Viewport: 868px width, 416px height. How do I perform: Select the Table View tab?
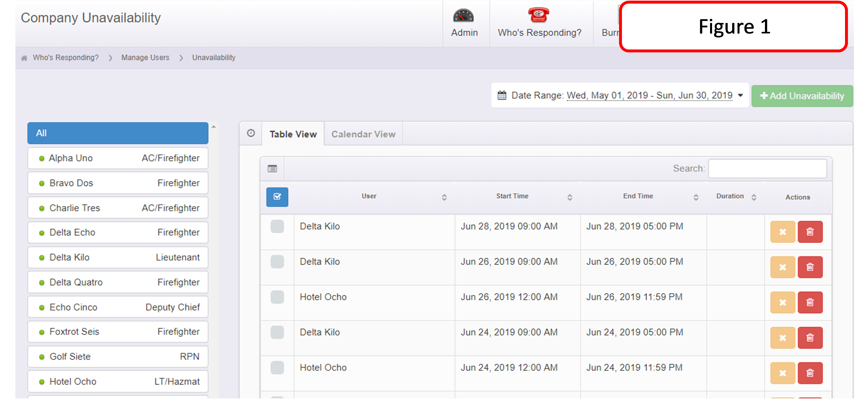point(293,134)
